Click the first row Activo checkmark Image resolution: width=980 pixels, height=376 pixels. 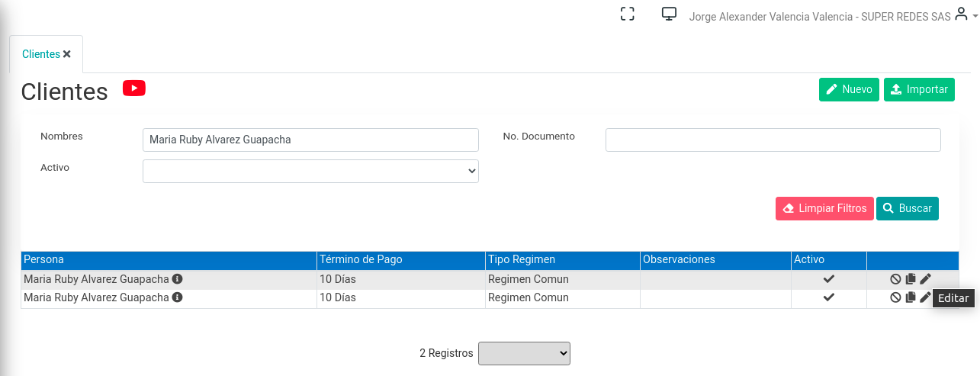(829, 279)
